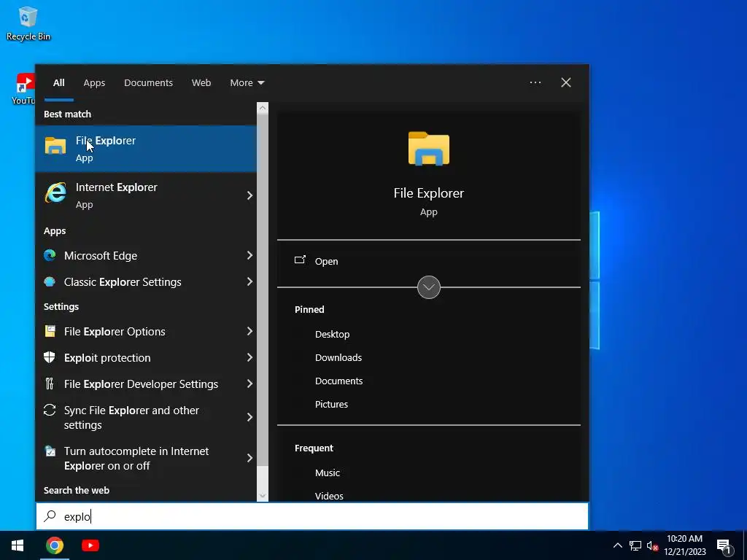Switch to the All search tab

click(58, 82)
